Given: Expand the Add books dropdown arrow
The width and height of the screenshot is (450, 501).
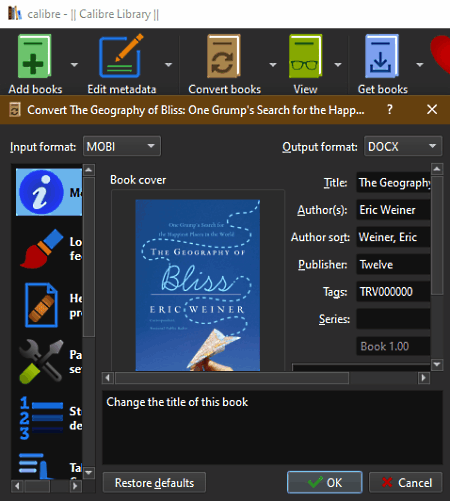Looking at the screenshot, I should tap(74, 64).
